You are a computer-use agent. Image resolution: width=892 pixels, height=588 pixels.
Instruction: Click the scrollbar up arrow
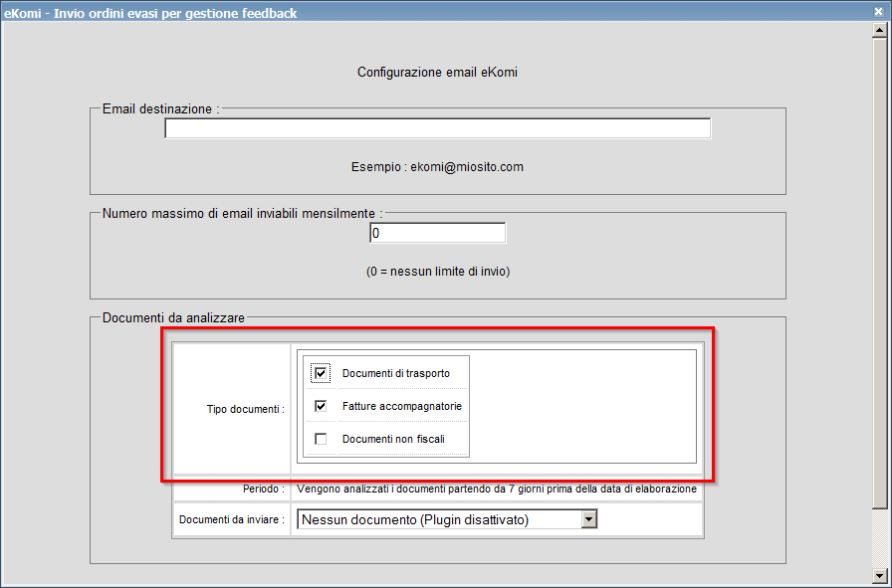(x=879, y=30)
